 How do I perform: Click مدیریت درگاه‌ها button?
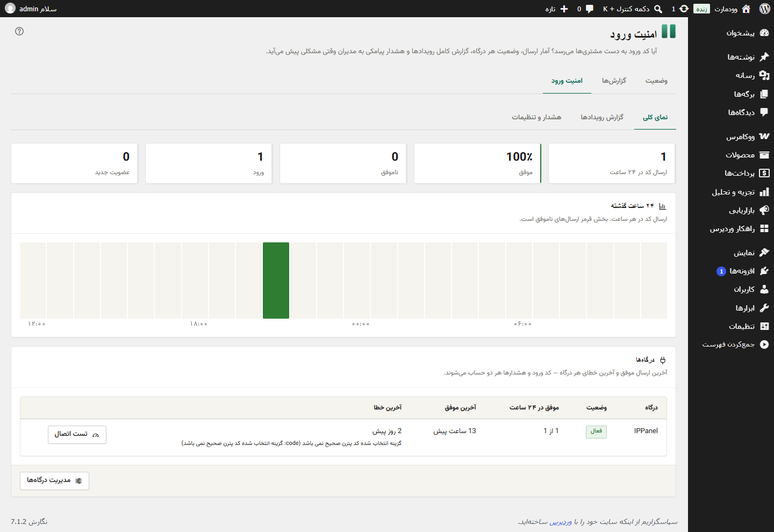(x=54, y=480)
